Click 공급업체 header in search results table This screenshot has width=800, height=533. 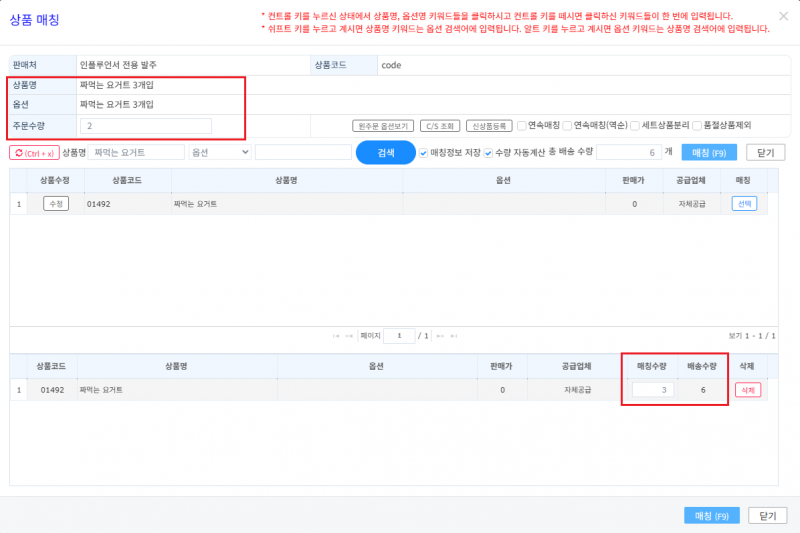691,180
